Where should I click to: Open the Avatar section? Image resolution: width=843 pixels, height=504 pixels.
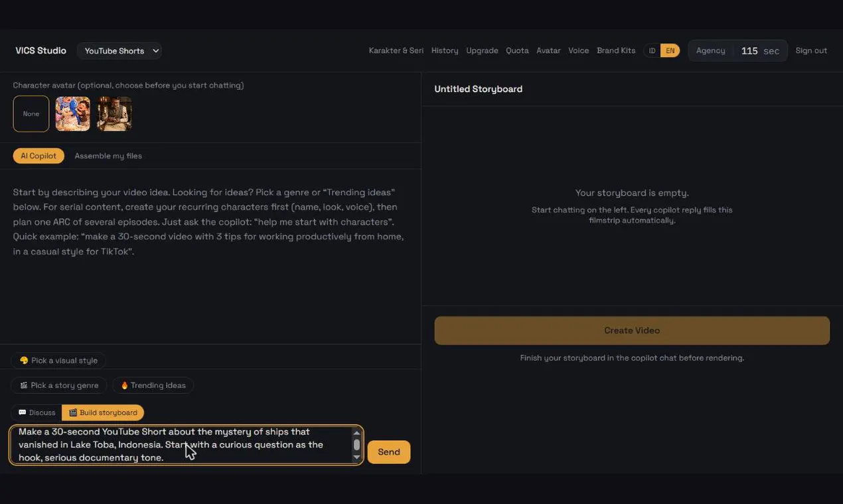tap(548, 51)
